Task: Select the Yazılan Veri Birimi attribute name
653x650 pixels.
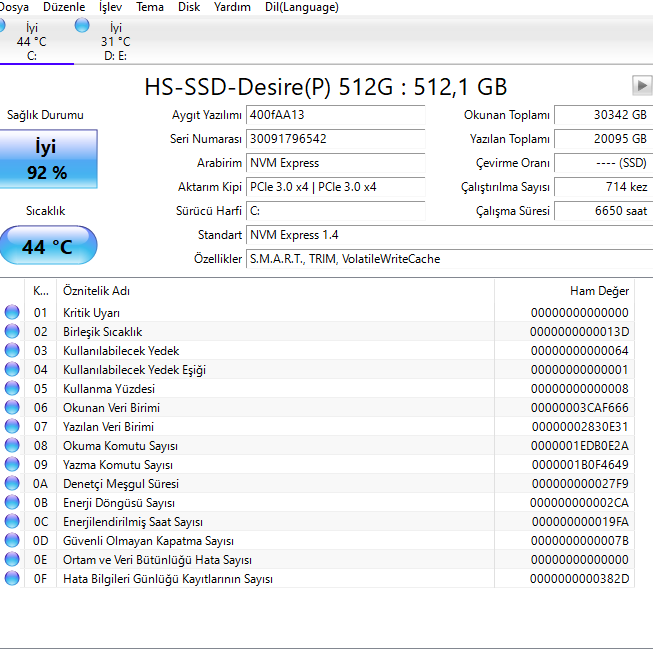Action: [x=108, y=427]
